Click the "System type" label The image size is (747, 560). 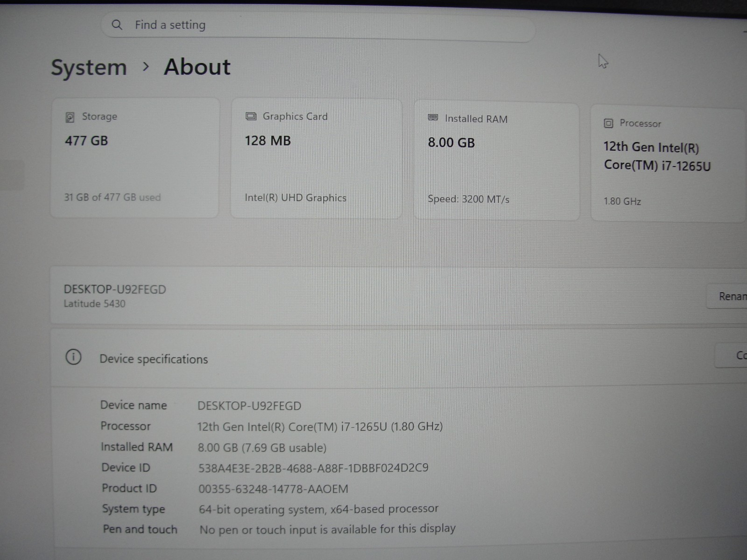134,509
